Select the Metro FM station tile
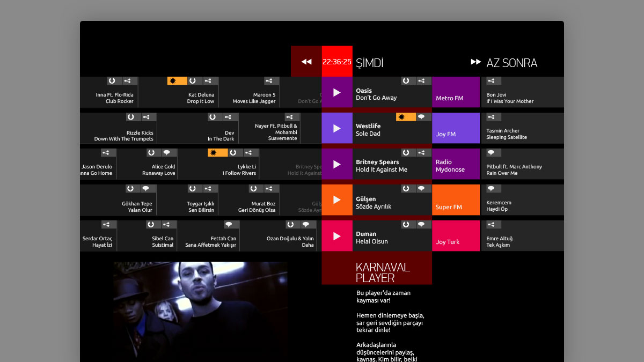644x362 pixels. coord(456,92)
